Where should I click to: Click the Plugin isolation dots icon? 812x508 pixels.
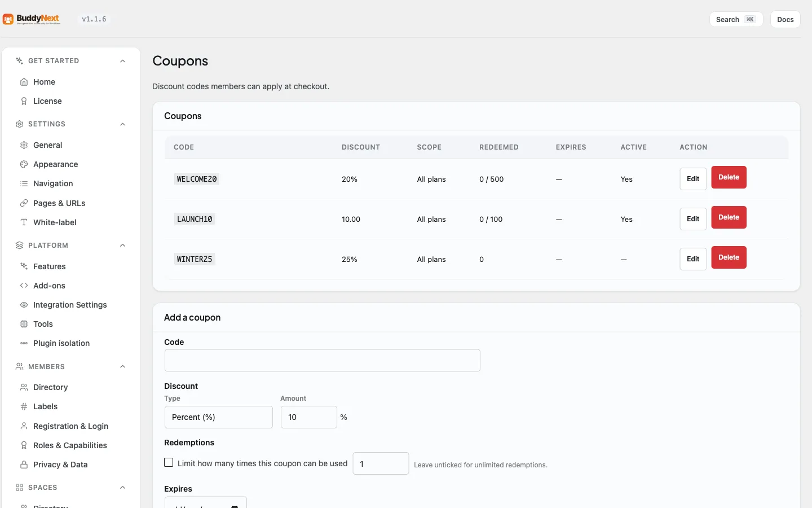24,343
